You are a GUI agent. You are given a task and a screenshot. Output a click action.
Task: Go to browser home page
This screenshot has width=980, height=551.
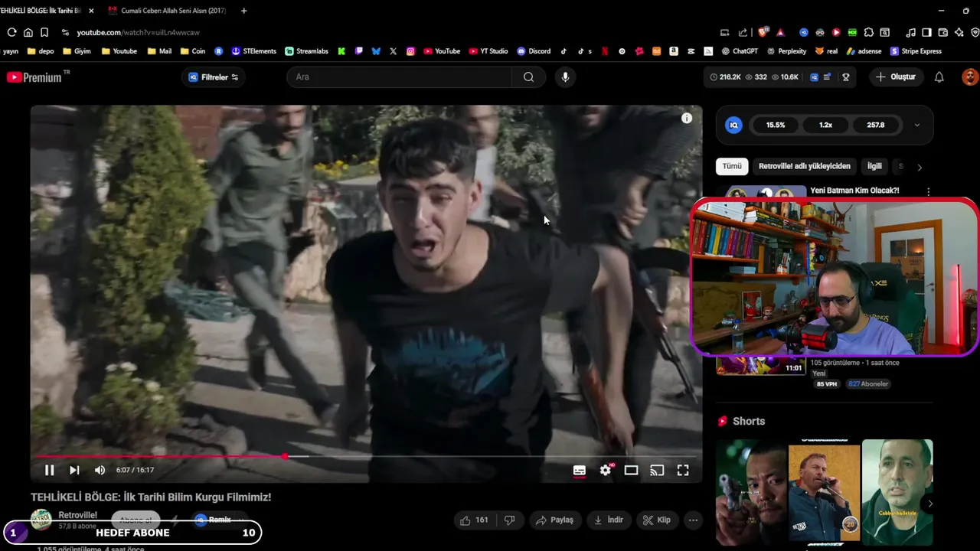[28, 32]
